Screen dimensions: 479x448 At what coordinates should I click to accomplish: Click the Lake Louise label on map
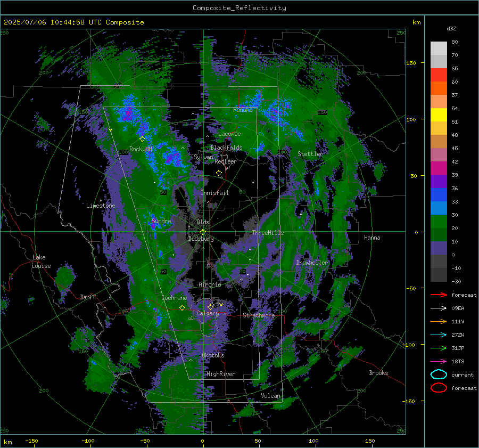click(x=41, y=262)
